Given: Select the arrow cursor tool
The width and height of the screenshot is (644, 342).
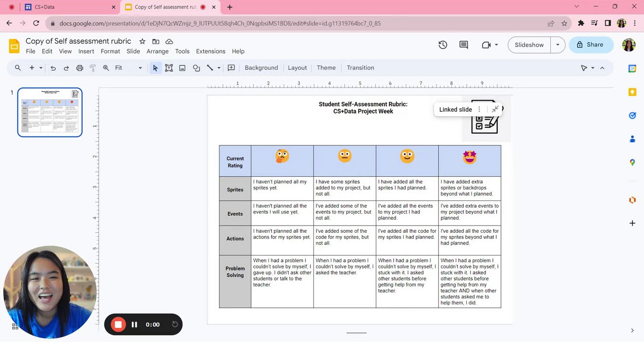Looking at the screenshot, I should (x=155, y=68).
